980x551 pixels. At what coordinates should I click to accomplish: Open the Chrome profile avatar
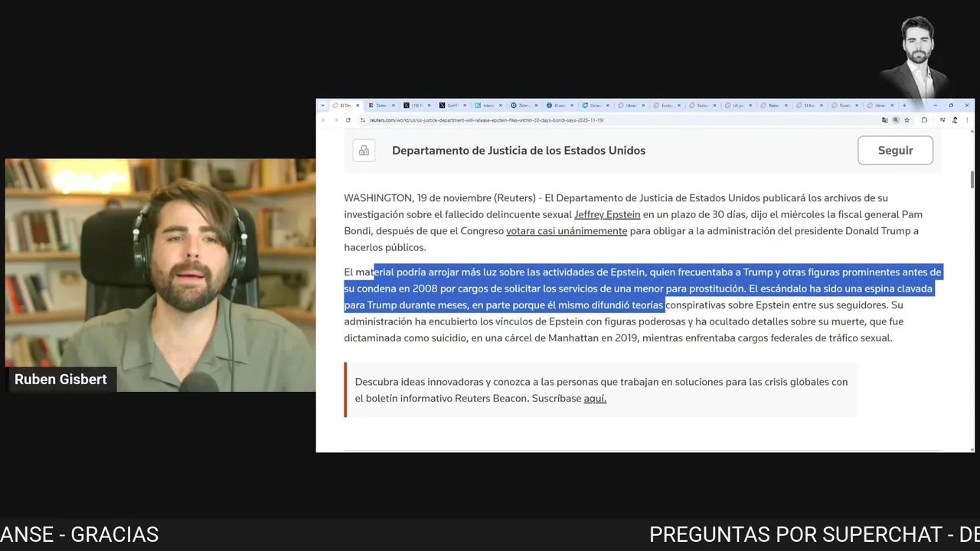955,120
